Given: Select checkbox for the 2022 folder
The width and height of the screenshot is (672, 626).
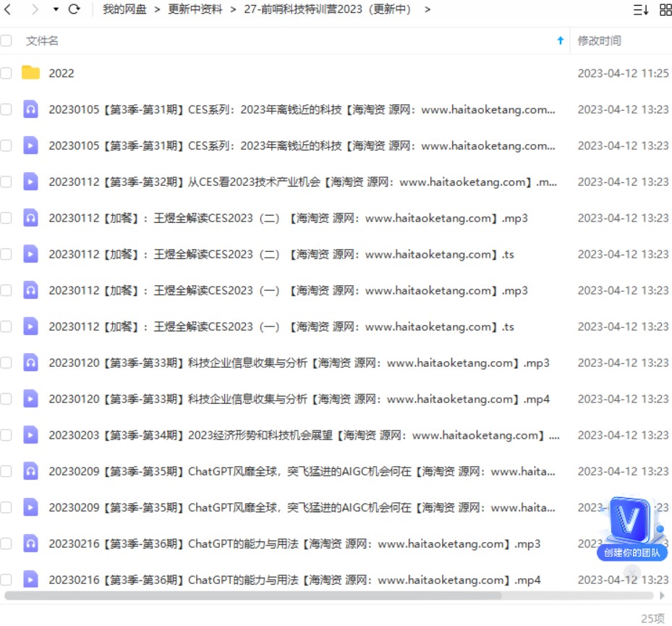Looking at the screenshot, I should pyautogui.click(x=6, y=73).
